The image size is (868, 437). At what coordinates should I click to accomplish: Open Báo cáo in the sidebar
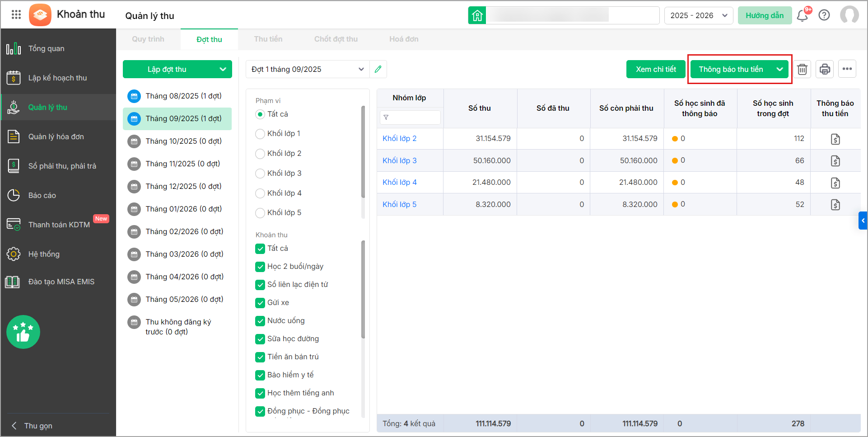pyautogui.click(x=42, y=195)
